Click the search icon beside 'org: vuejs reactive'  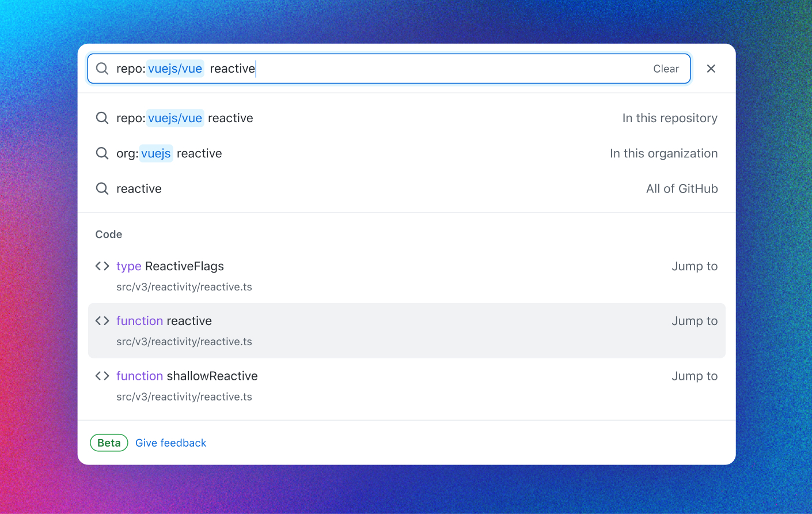click(102, 153)
